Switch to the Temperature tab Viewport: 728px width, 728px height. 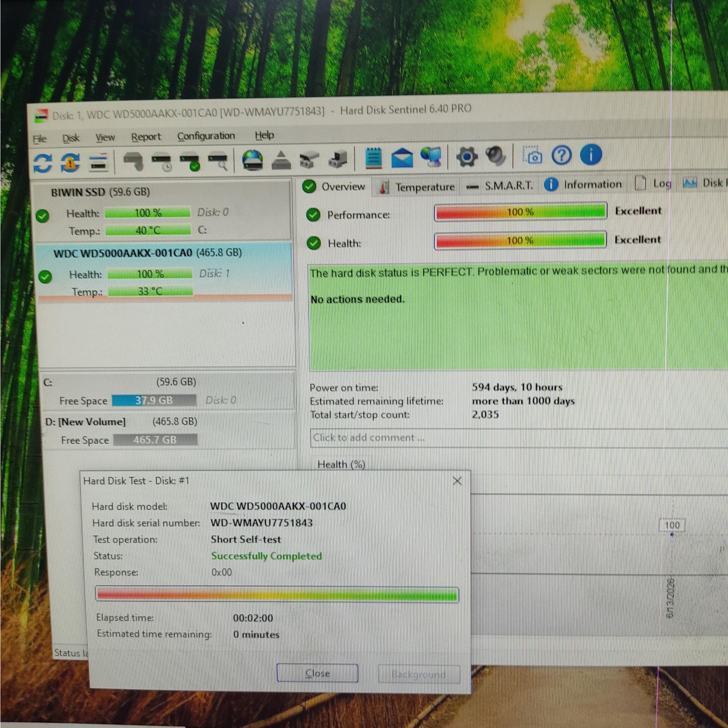[417, 187]
